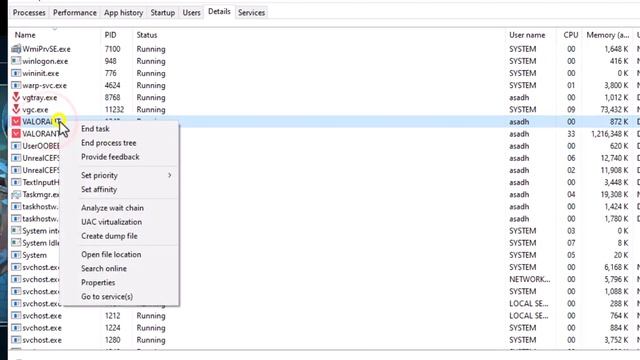Click the icon beside PID 1212 svchost.exe
This screenshot has width=640, height=360.
click(x=16, y=316)
